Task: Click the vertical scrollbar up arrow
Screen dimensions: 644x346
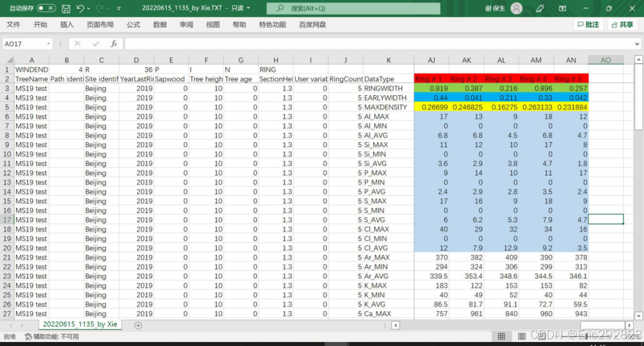Action: (x=639, y=60)
